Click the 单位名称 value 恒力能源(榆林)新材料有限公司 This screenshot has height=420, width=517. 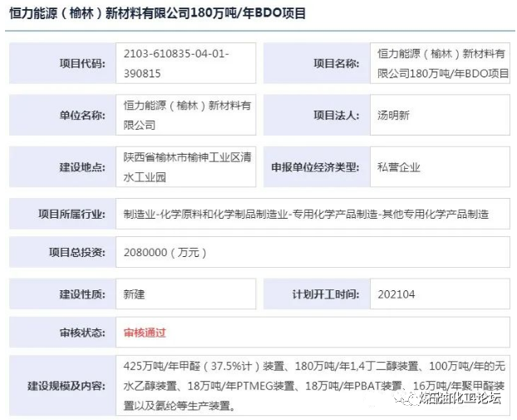[x=187, y=115]
